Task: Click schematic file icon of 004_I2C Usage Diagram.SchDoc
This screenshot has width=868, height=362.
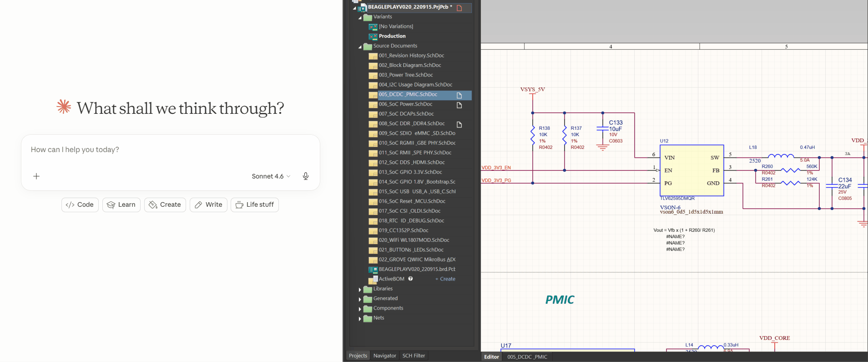Action: (x=373, y=85)
